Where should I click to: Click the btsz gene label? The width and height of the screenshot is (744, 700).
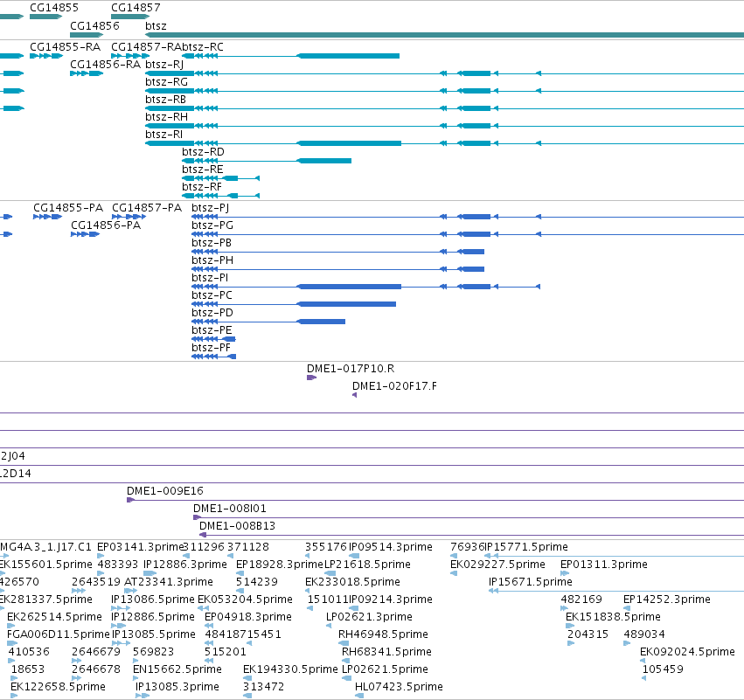pyautogui.click(x=156, y=25)
